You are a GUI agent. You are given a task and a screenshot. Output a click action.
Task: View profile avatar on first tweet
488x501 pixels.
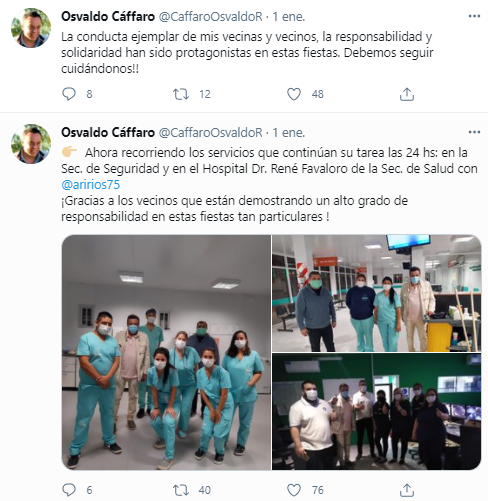click(31, 28)
